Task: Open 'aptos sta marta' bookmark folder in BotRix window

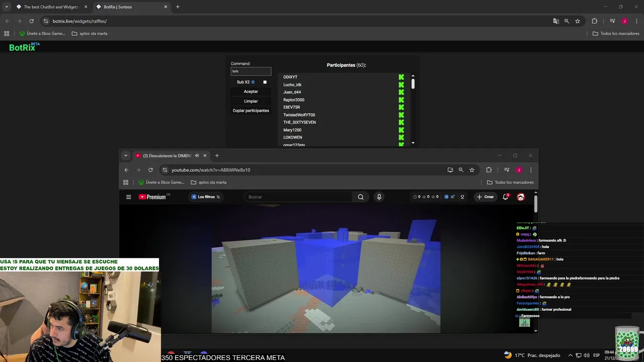Action: [x=90, y=34]
